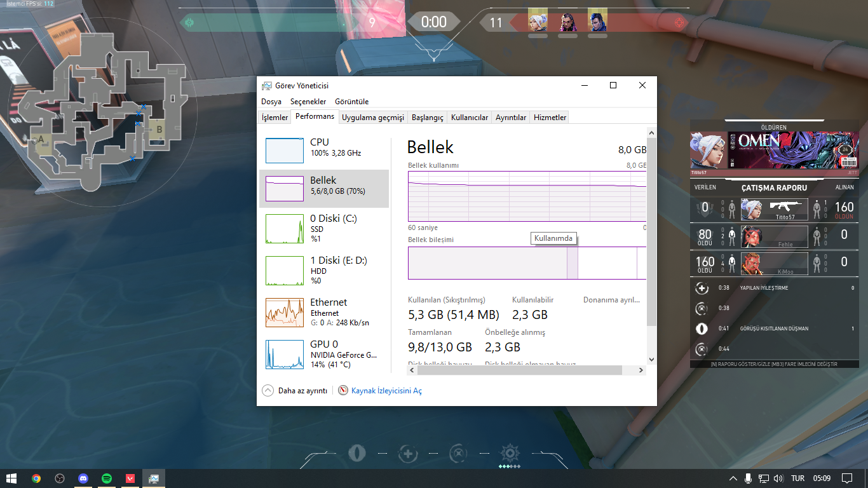Click the oval icon beside Görüşü Kısıtlanan Düşman
Viewport: 868px width, 488px height.
pos(702,329)
